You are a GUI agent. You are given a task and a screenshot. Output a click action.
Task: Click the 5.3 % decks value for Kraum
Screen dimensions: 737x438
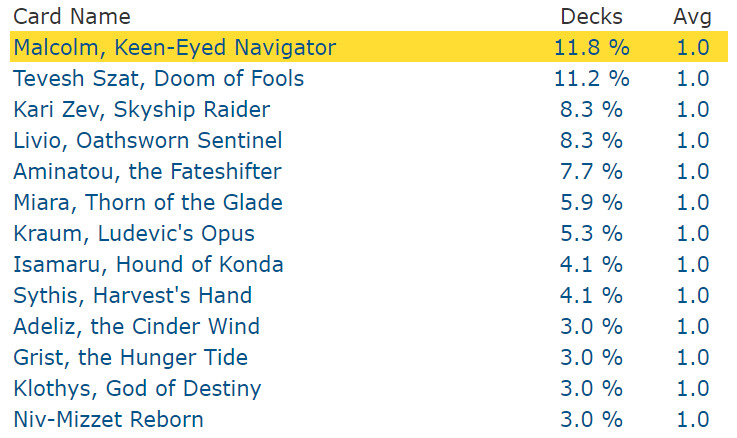pyautogui.click(x=591, y=233)
